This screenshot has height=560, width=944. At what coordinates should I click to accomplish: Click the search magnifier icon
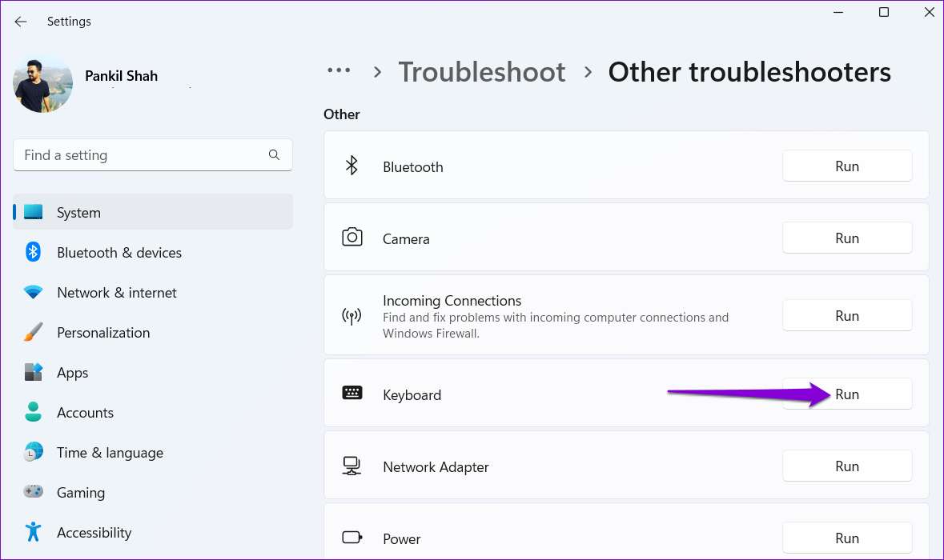(x=274, y=155)
